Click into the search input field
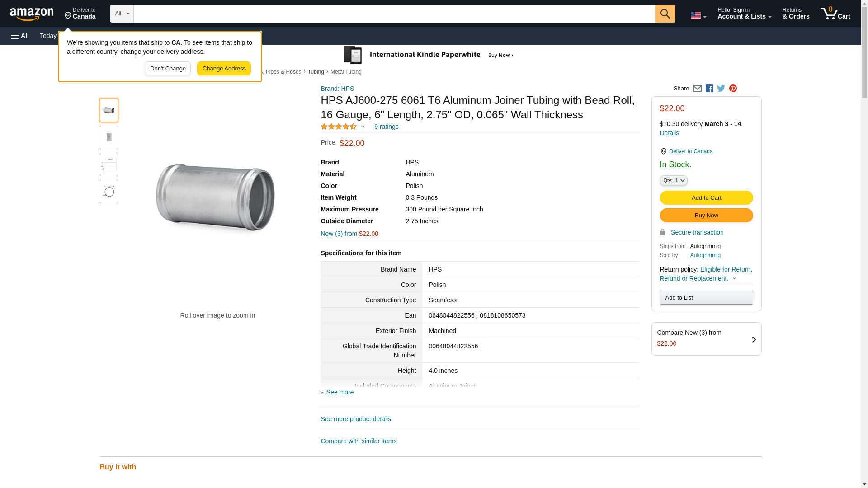The image size is (868, 488). coord(394,14)
